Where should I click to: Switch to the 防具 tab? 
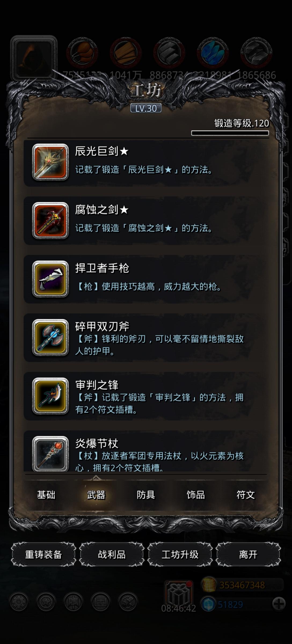[x=146, y=495]
